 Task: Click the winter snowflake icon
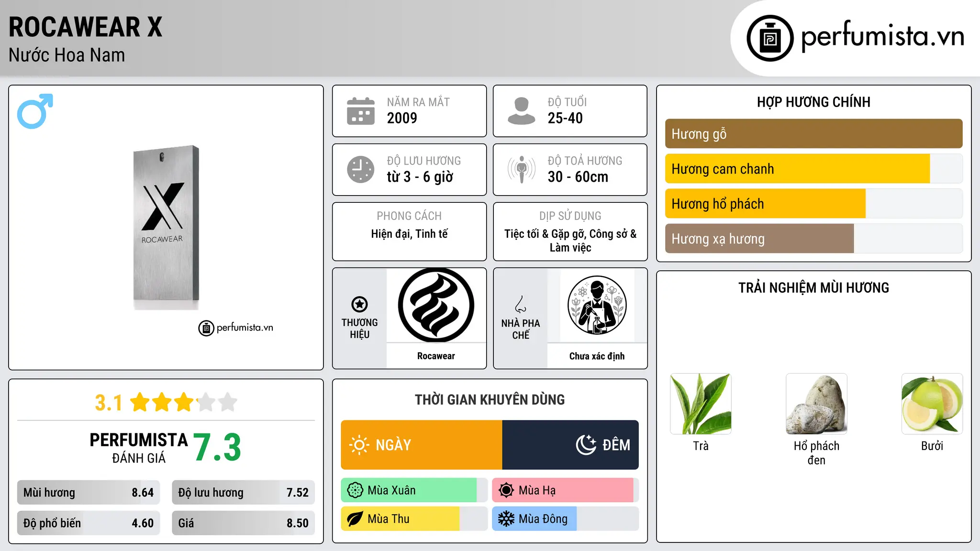(x=506, y=519)
